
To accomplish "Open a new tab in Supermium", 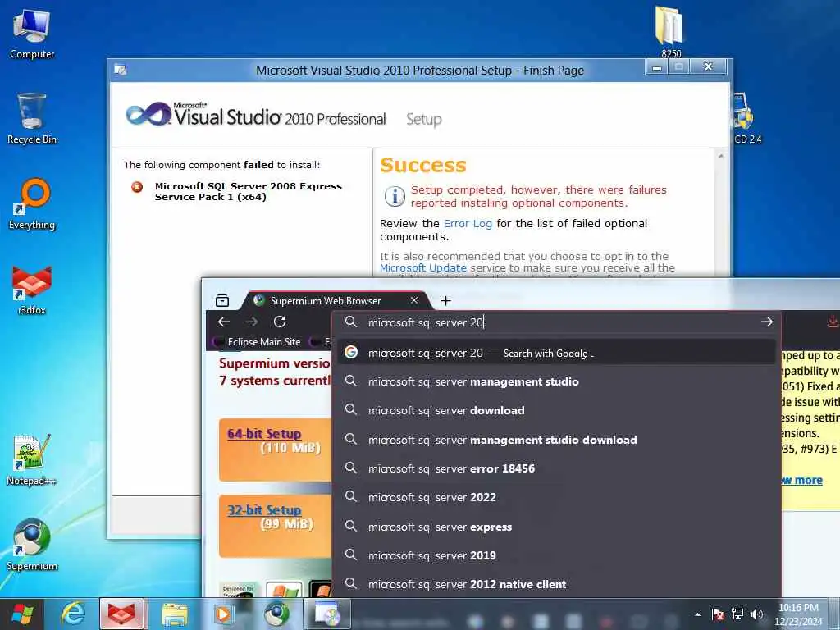I will [445, 300].
